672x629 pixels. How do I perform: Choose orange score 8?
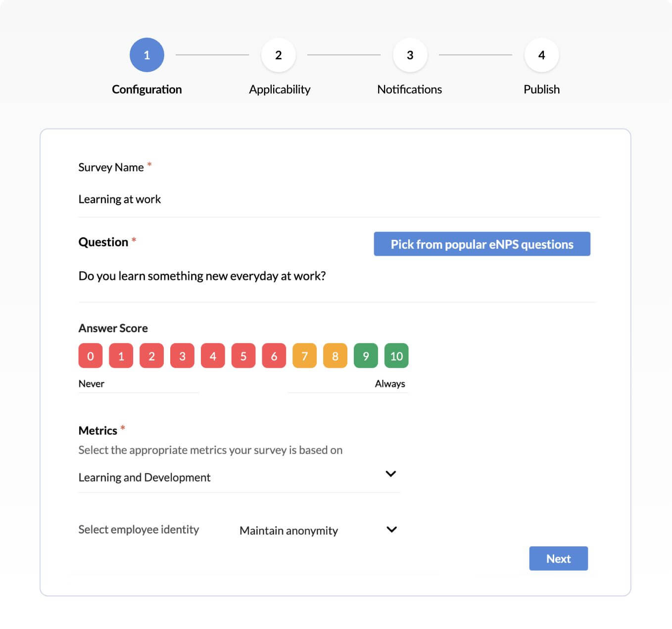pyautogui.click(x=335, y=356)
